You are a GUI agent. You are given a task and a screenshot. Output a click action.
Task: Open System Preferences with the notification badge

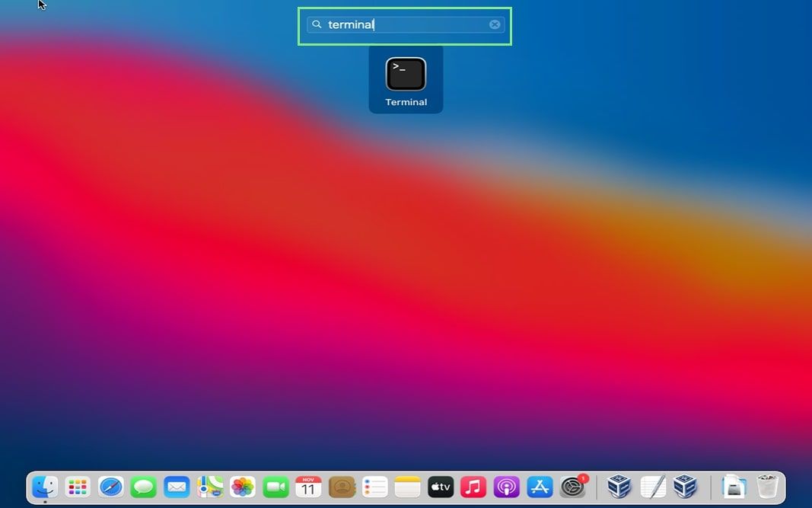click(573, 487)
